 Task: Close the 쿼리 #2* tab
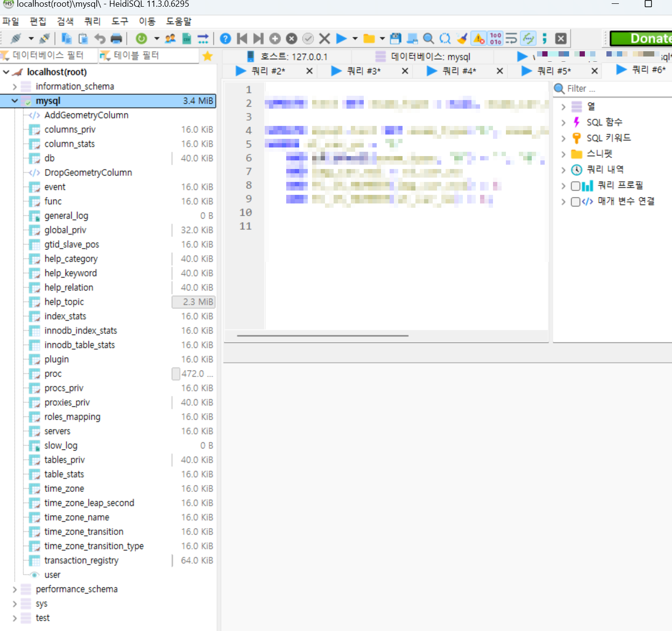pos(310,71)
